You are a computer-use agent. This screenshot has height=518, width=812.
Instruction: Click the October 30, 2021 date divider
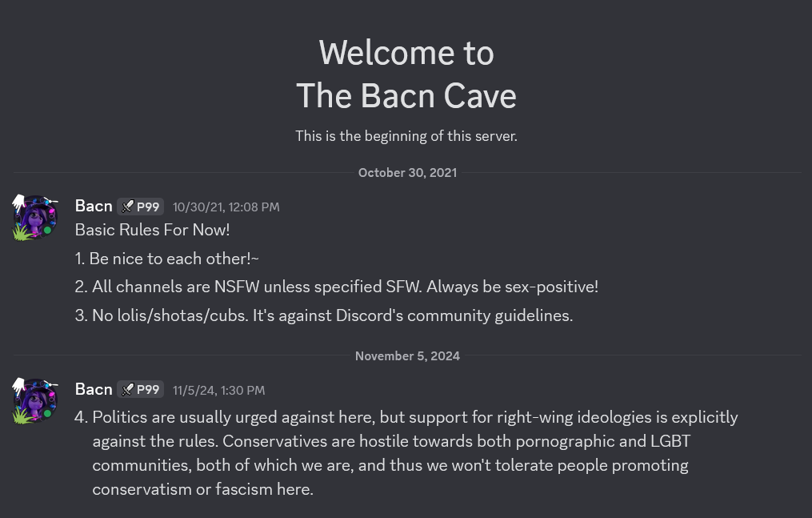pyautogui.click(x=407, y=172)
